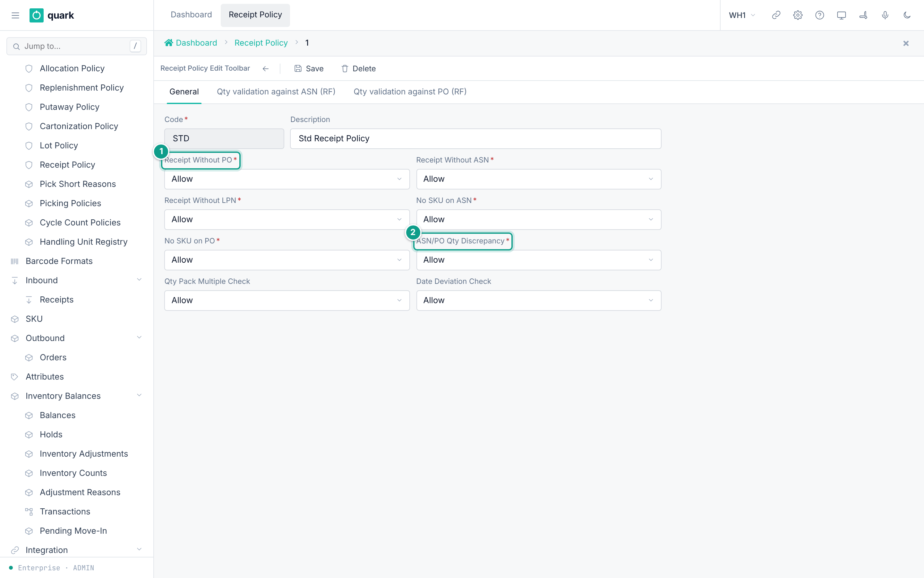924x578 pixels.
Task: Open Receipt Without ASN dropdown
Action: click(538, 179)
